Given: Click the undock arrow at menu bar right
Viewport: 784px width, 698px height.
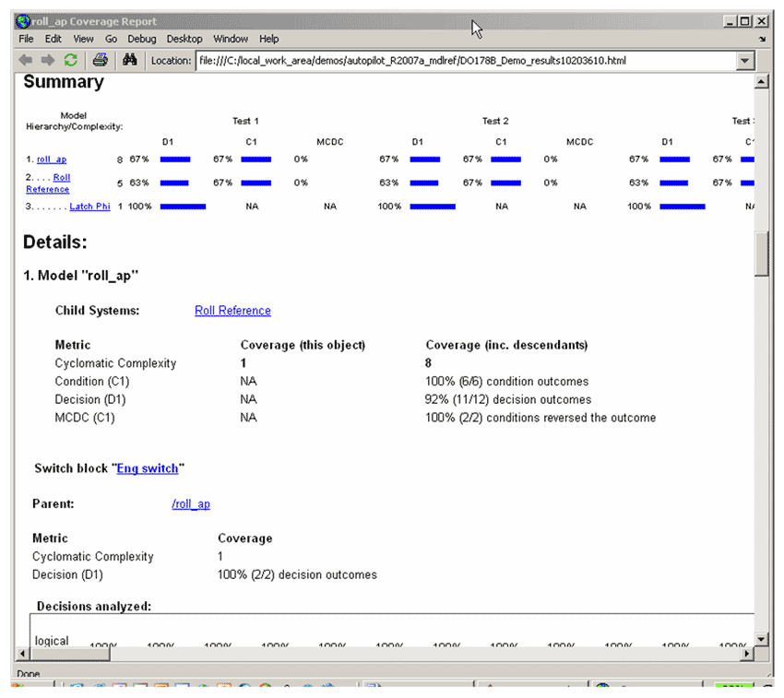Looking at the screenshot, I should [x=762, y=40].
